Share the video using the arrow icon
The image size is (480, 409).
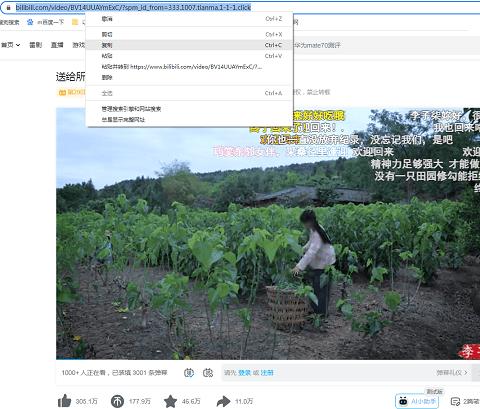[x=223, y=401]
